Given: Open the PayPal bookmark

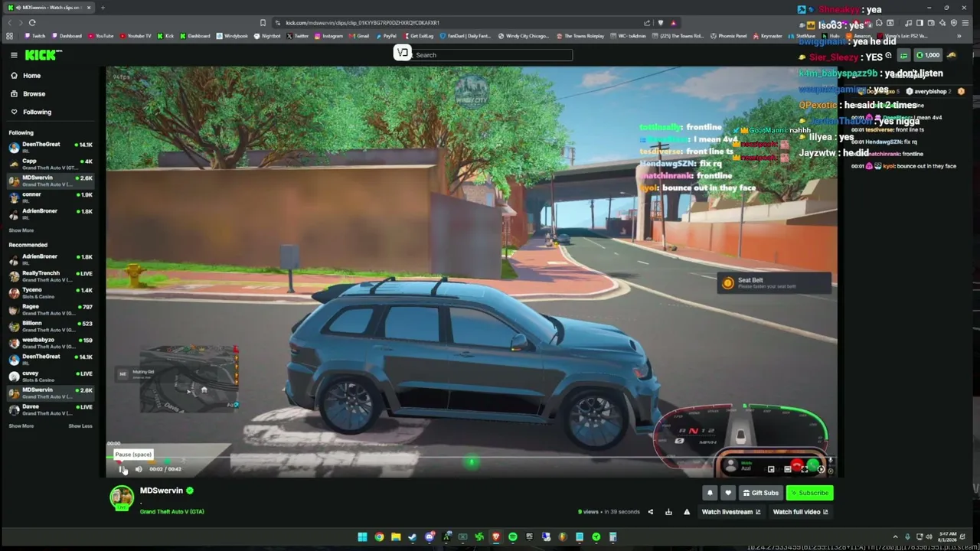Looking at the screenshot, I should tap(386, 36).
